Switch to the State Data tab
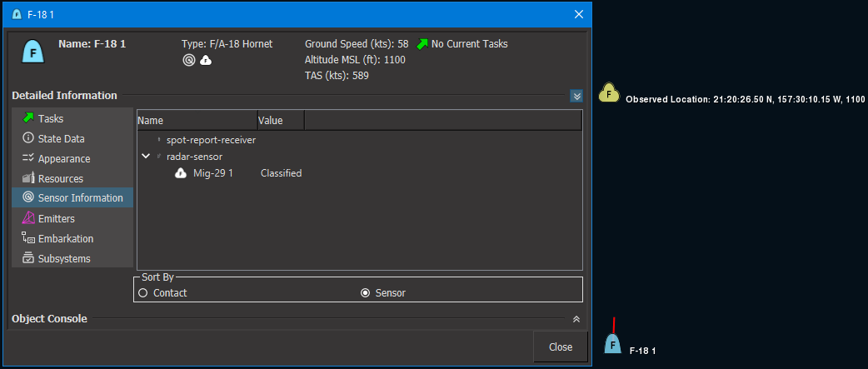Image resolution: width=868 pixels, height=369 pixels. pos(61,139)
